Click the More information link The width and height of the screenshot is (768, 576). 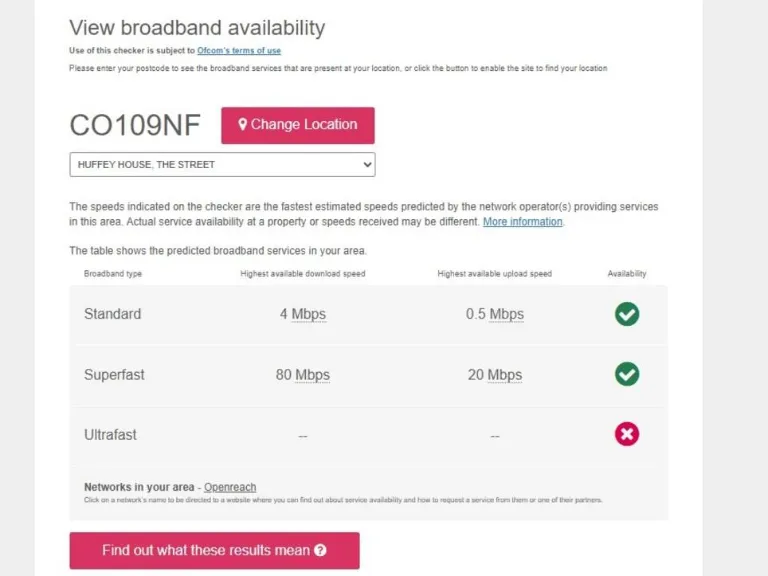pyautogui.click(x=523, y=222)
